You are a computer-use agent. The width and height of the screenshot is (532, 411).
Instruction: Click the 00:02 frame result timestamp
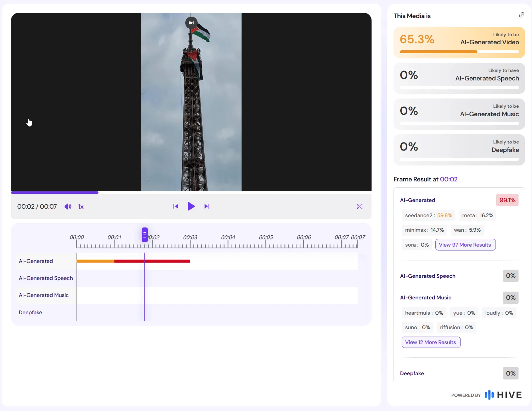coord(449,179)
